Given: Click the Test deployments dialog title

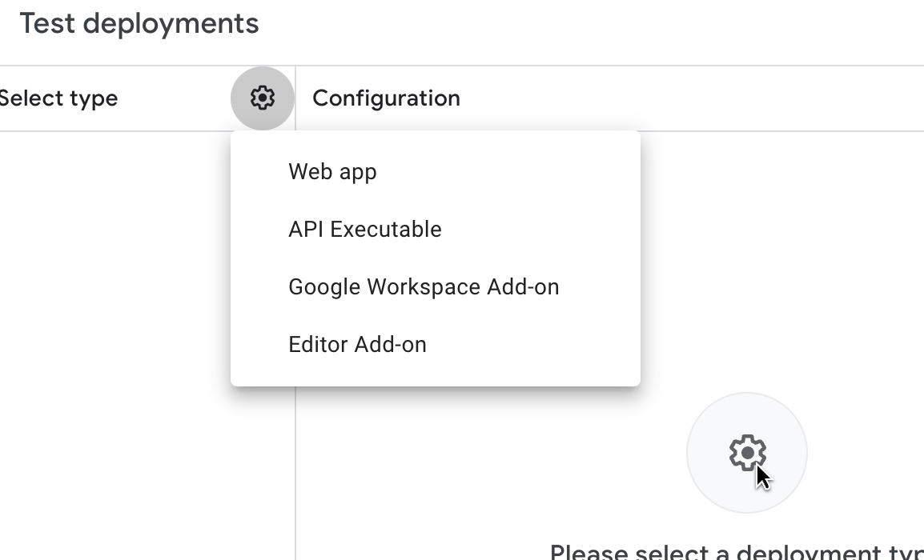Looking at the screenshot, I should (139, 24).
